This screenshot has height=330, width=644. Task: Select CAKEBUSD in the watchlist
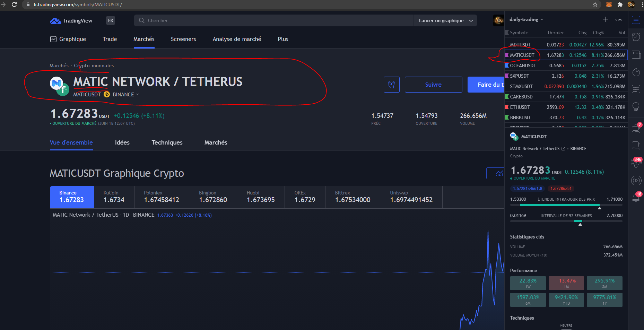coord(566,97)
